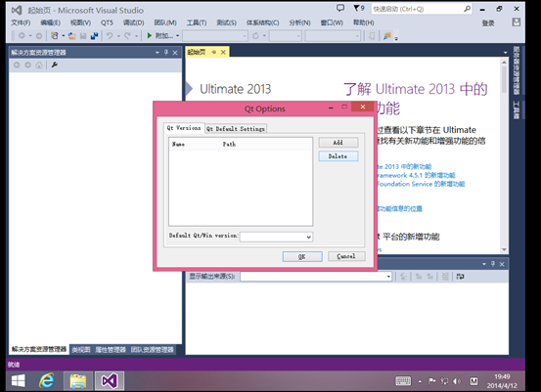Open the New Project dropdown arrow
Image resolution: width=541 pixels, height=392 pixels.
(64, 35)
